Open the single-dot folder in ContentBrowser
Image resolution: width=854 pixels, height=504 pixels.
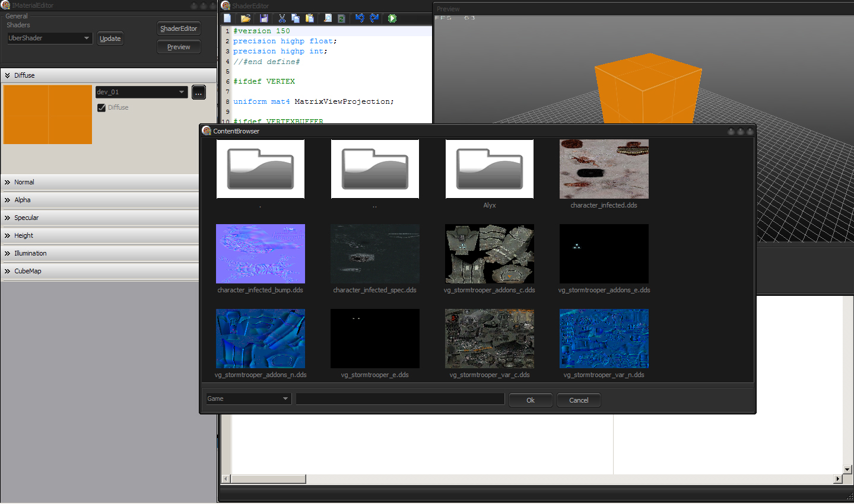click(261, 169)
